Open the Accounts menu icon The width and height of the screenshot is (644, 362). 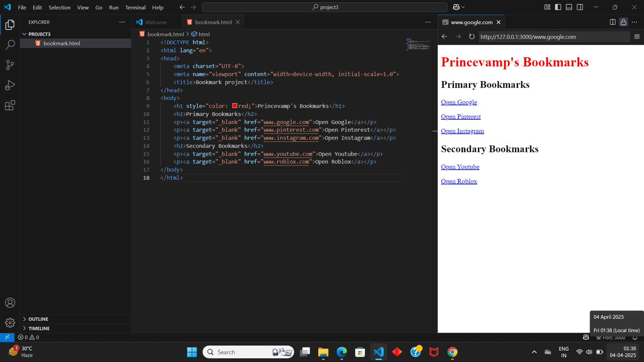(x=10, y=303)
